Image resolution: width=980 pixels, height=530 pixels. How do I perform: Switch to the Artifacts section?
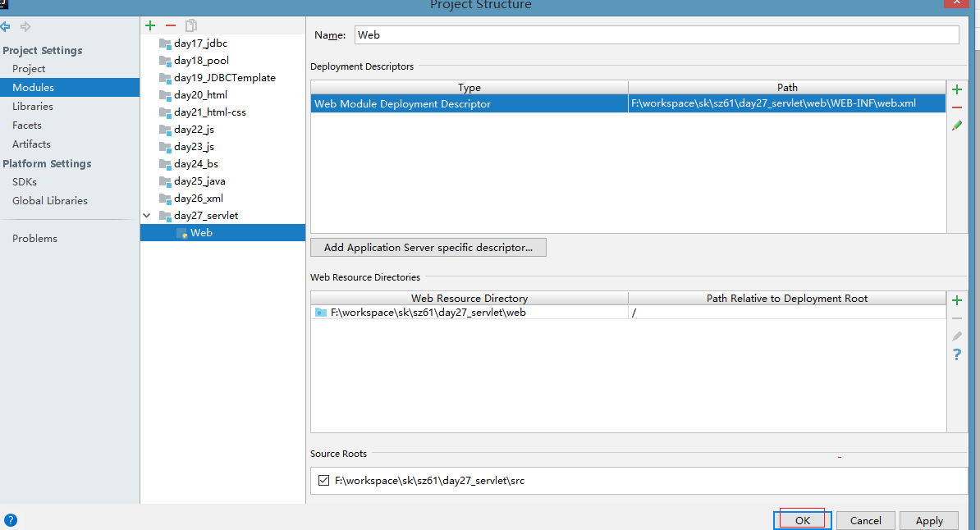(31, 144)
